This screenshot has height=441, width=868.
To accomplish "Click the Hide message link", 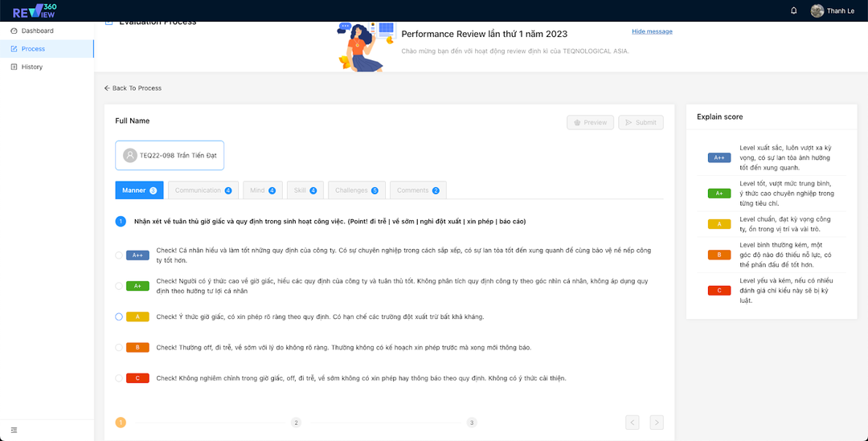I will coord(652,31).
